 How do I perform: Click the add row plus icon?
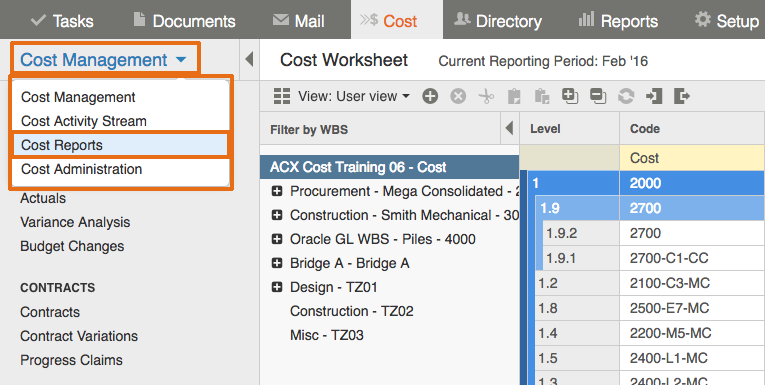[x=430, y=96]
